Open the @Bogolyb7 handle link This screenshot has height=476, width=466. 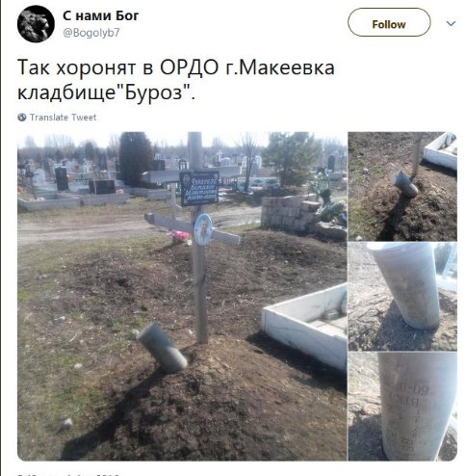pos(91,33)
